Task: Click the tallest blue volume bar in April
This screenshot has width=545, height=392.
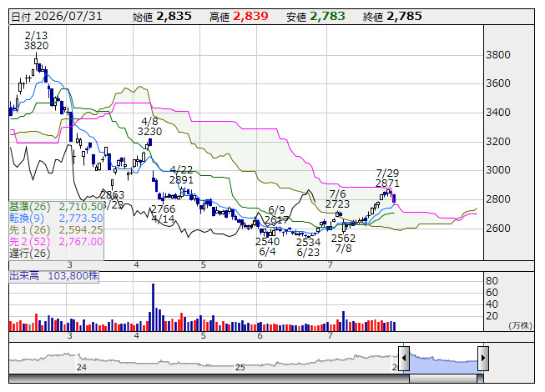Action: (x=153, y=307)
